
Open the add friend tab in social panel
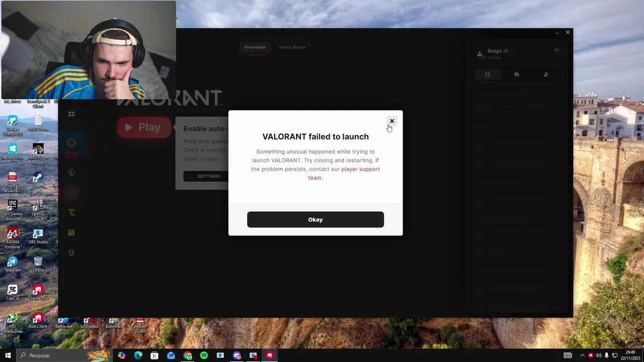[546, 74]
